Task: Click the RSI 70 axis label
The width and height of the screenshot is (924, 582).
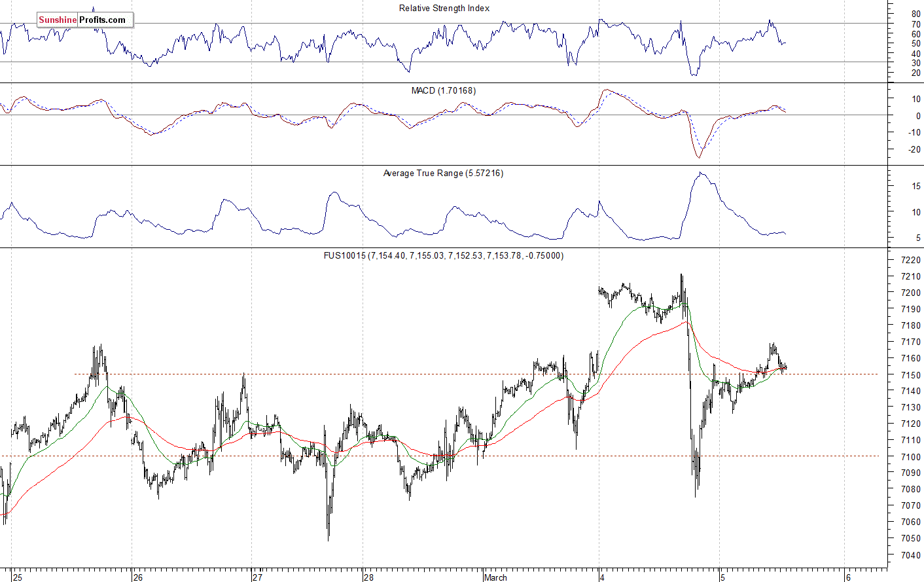Action: click(915, 24)
